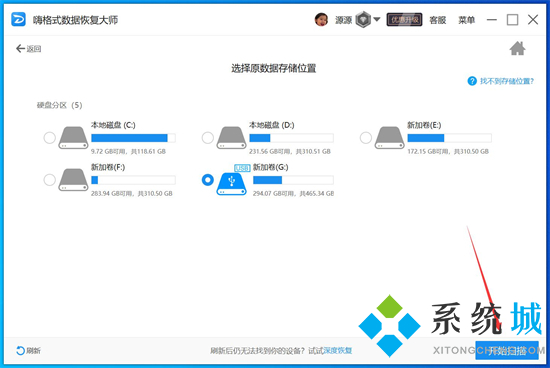Click the 硬盘分区 (5) section header

[x=59, y=105]
